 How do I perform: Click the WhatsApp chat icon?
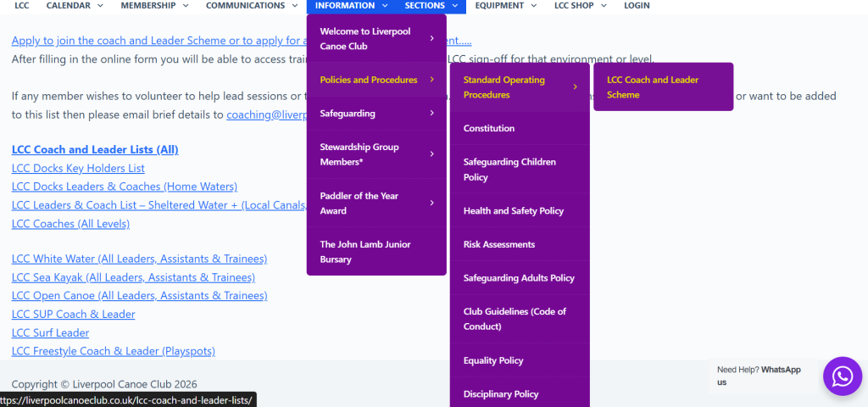pyautogui.click(x=842, y=376)
